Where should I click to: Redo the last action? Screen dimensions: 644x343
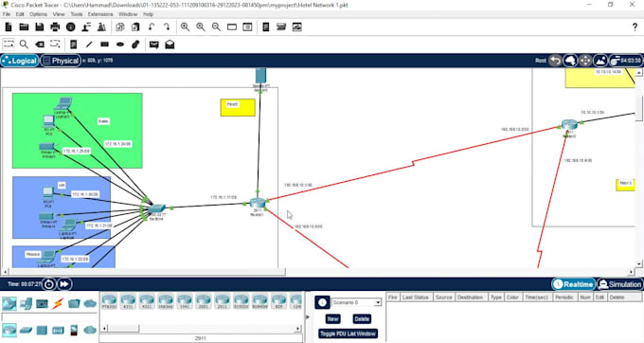[x=167, y=27]
